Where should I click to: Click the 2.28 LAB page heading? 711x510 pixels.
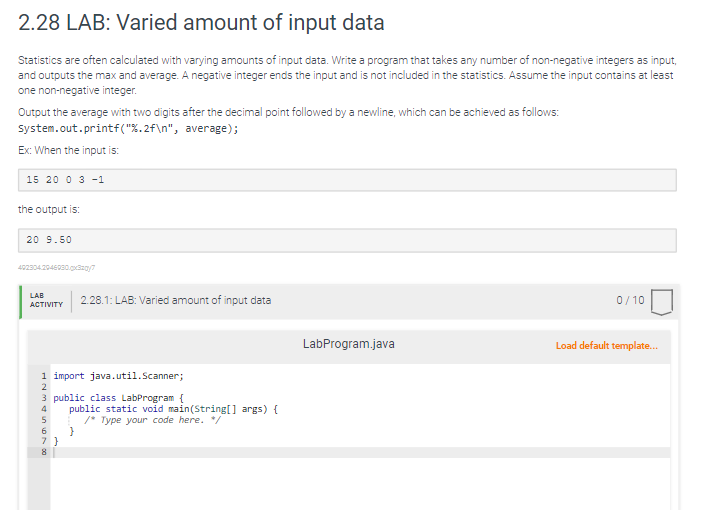[201, 22]
